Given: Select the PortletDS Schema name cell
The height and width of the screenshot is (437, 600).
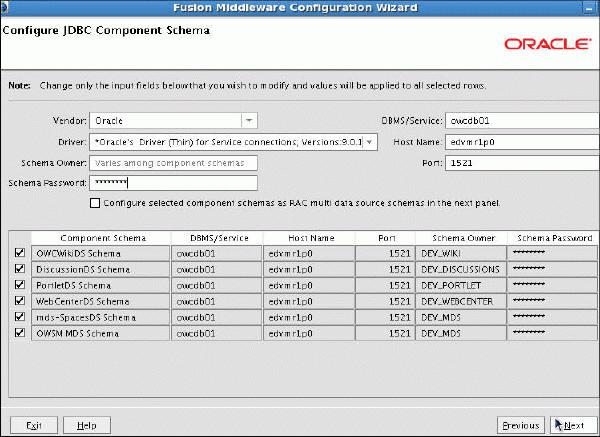Looking at the screenshot, I should pyautogui.click(x=101, y=285).
